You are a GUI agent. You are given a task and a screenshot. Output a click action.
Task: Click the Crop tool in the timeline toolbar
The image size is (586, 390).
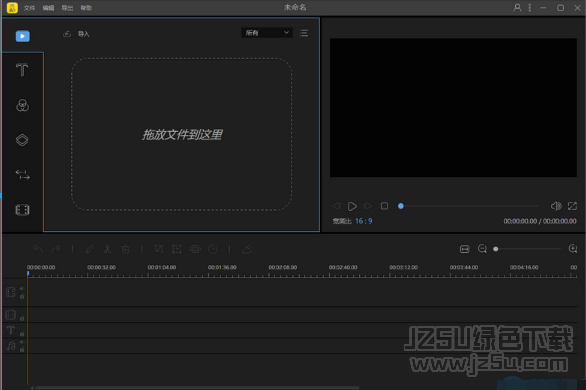pyautogui.click(x=158, y=249)
